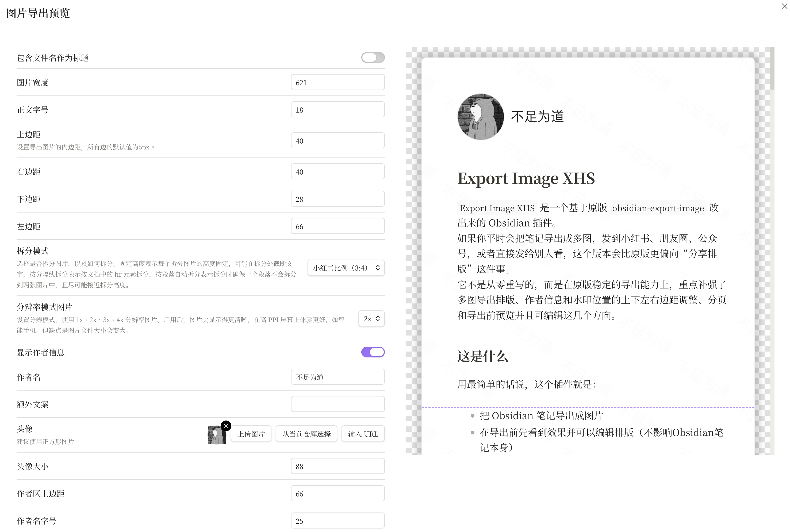
Task: Enable the 包含文件名作为标题 switch
Action: [x=372, y=58]
